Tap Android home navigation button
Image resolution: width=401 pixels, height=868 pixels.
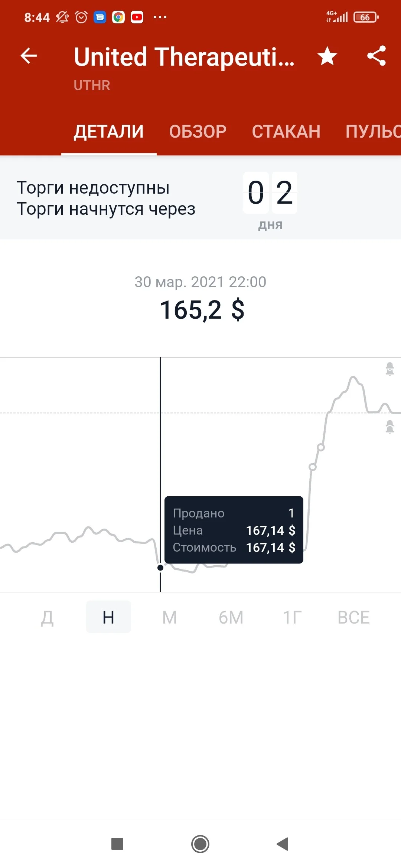tap(200, 844)
